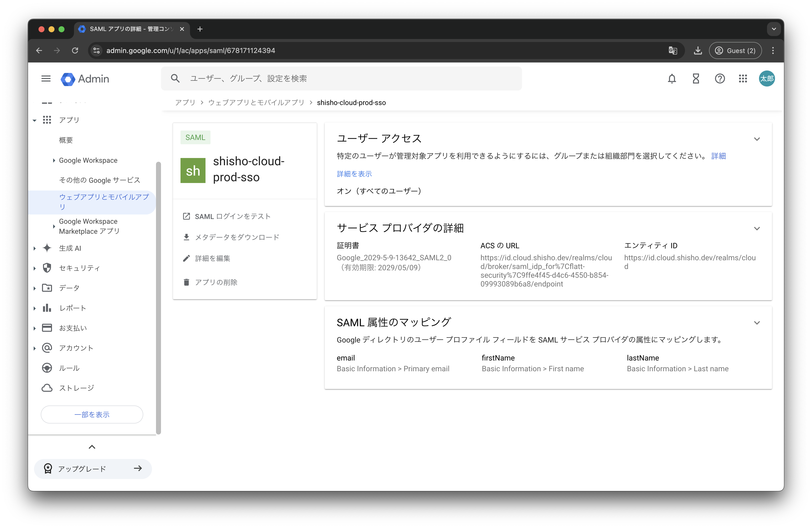812x528 pixels.
Task: Select ウェブアプリとモバイルアプリ in sidebar
Action: coord(92,202)
